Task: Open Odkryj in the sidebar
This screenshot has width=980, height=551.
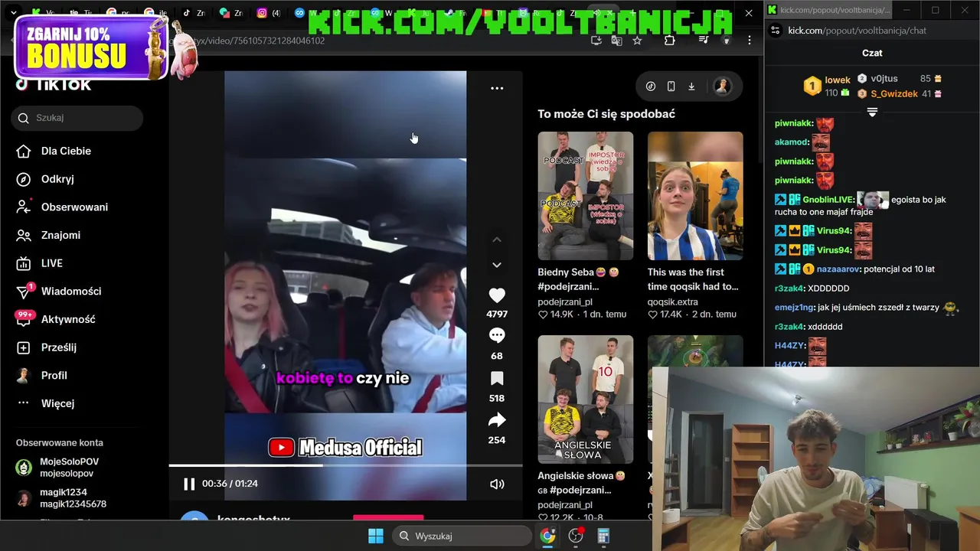Action: (x=57, y=179)
